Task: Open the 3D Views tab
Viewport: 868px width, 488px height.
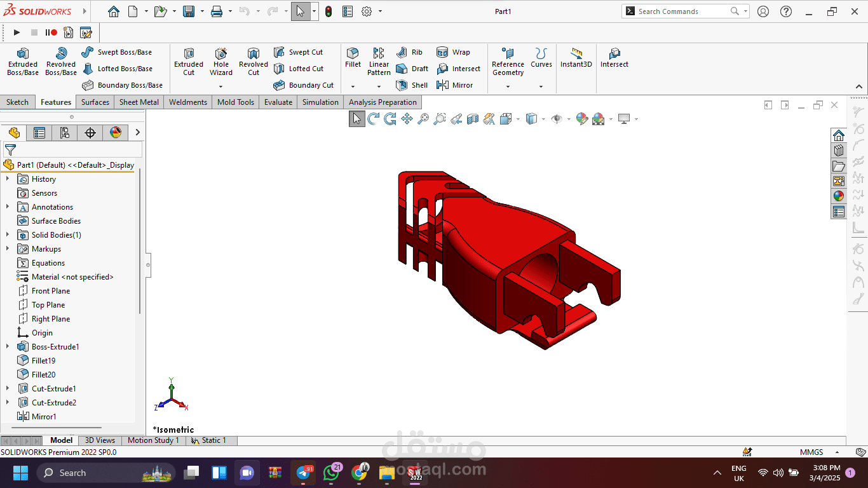Action: click(100, 440)
